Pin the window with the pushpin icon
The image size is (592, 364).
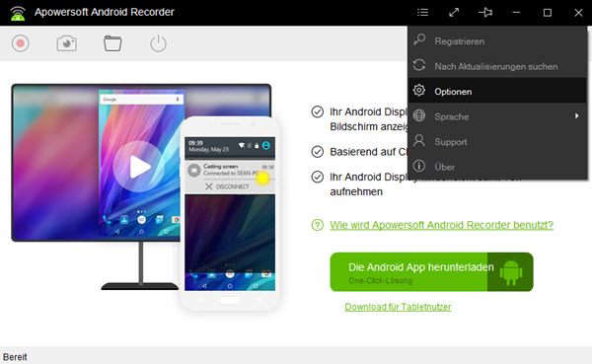pos(485,13)
